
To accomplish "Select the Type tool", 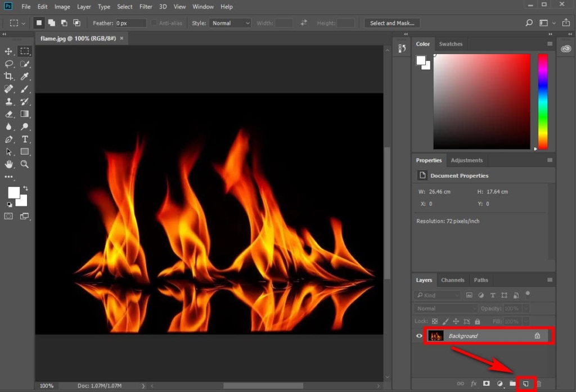I will tap(25, 139).
